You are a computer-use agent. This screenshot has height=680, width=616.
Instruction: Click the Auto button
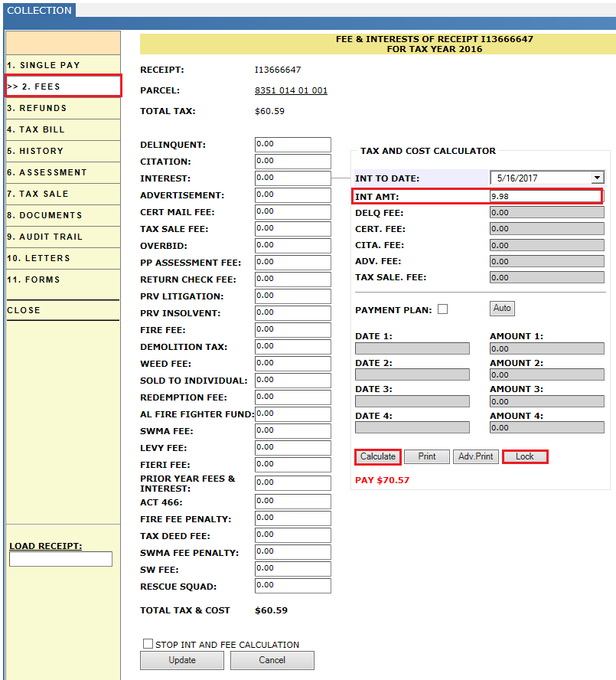coord(502,308)
